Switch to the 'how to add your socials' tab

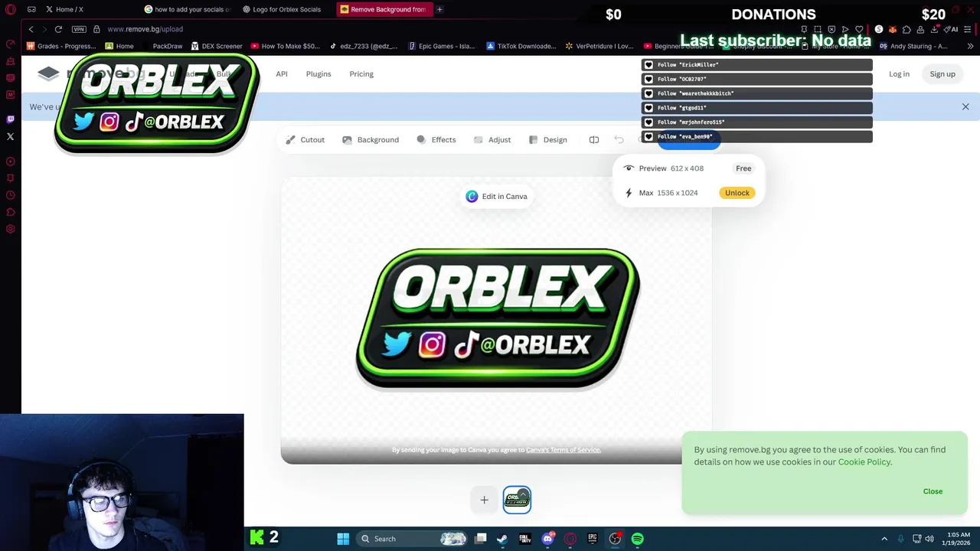click(x=188, y=9)
